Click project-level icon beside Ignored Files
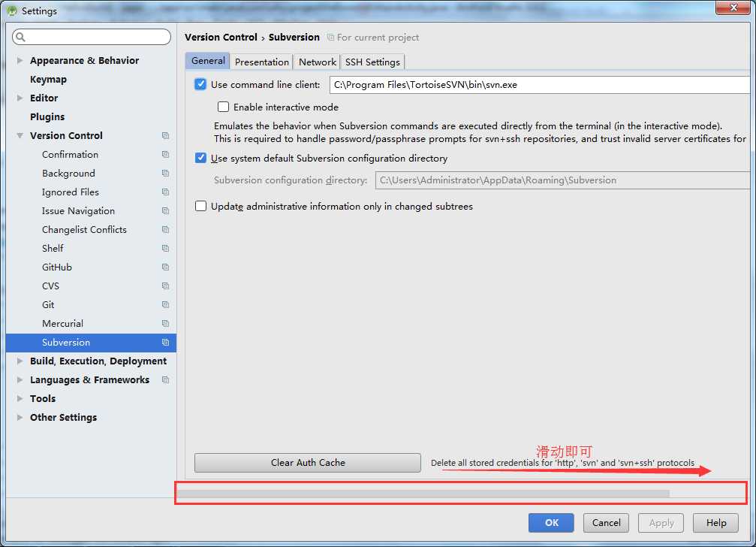This screenshot has width=756, height=547. [165, 192]
